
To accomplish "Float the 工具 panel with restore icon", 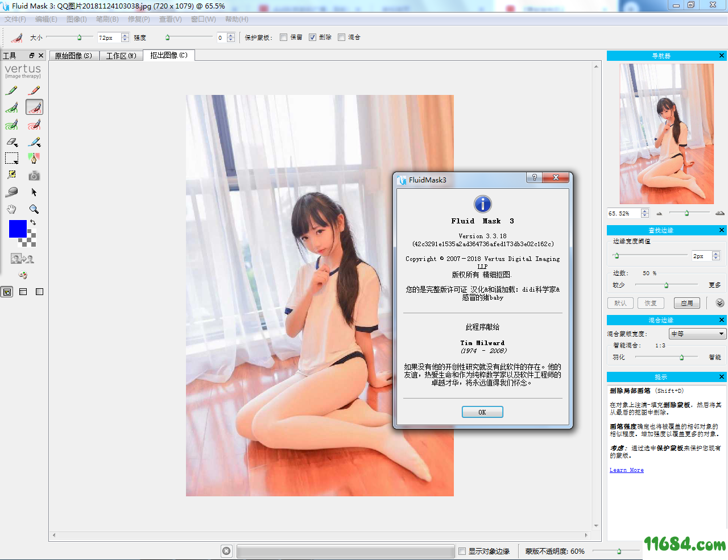I will click(32, 55).
